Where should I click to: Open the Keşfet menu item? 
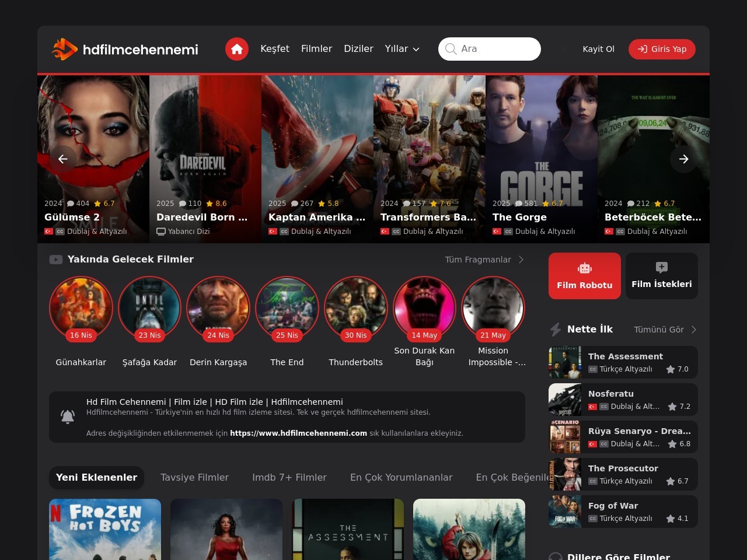pyautogui.click(x=275, y=49)
